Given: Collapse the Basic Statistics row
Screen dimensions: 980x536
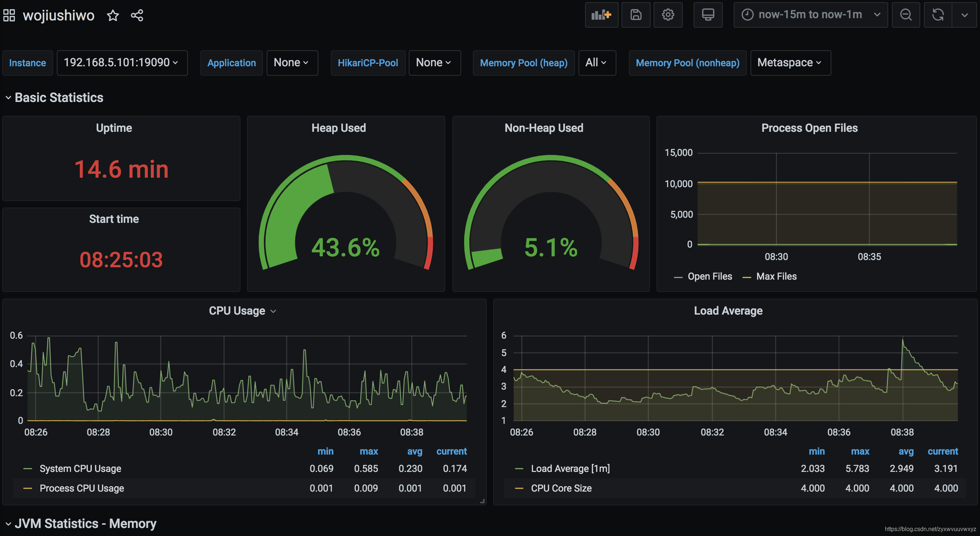Looking at the screenshot, I should tap(54, 98).
